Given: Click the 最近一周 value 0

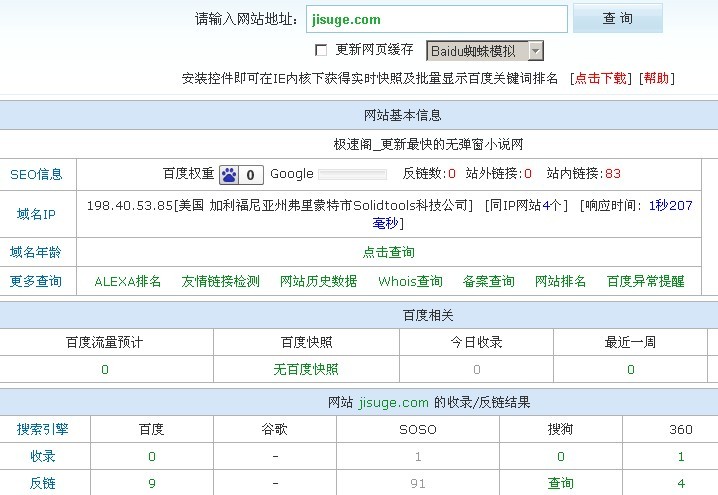Looking at the screenshot, I should click(x=631, y=370).
